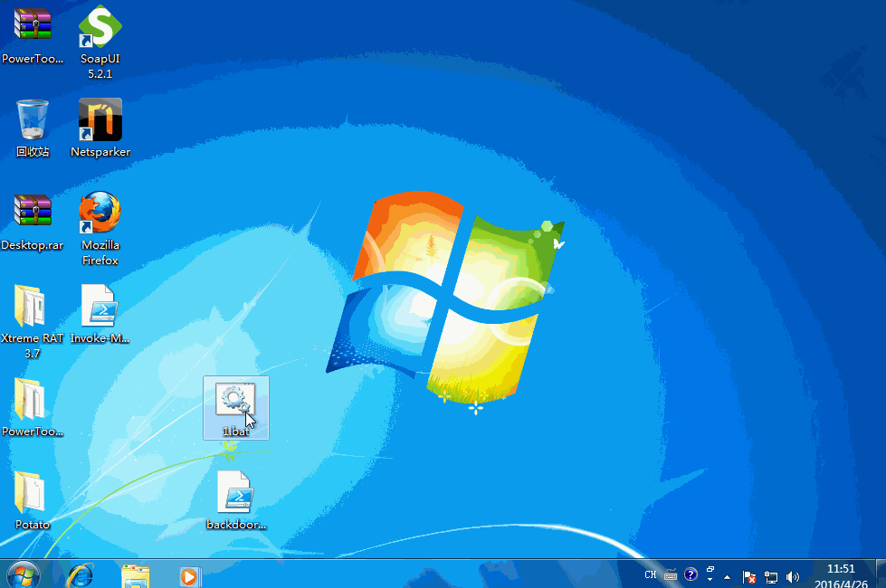Image resolution: width=886 pixels, height=588 pixels.
Task: Show hidden tray icons arrow
Action: (x=728, y=577)
